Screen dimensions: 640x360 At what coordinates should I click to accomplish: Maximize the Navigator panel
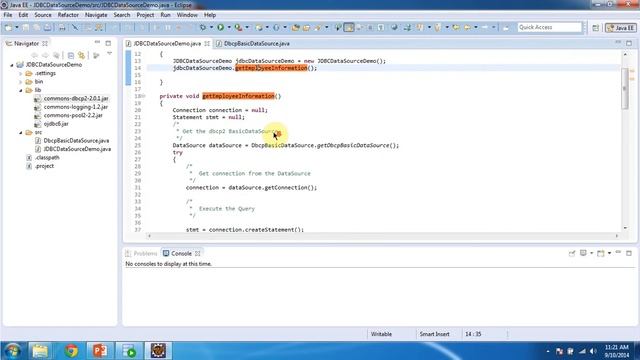(108, 43)
